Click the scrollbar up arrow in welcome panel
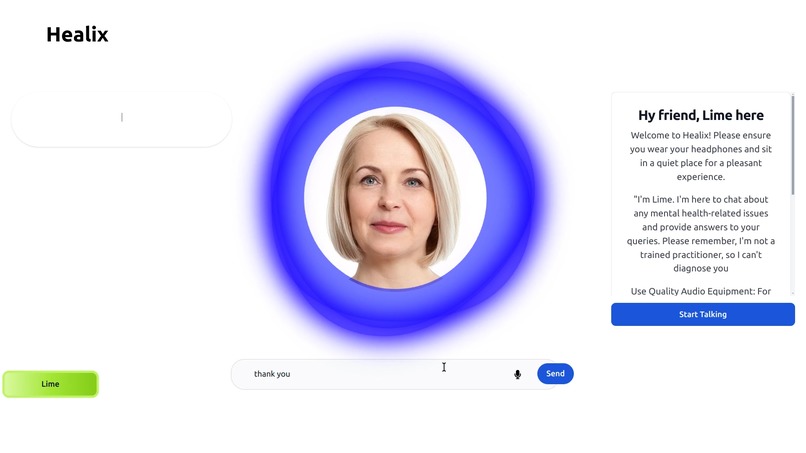The width and height of the screenshot is (806, 453). [x=793, y=95]
